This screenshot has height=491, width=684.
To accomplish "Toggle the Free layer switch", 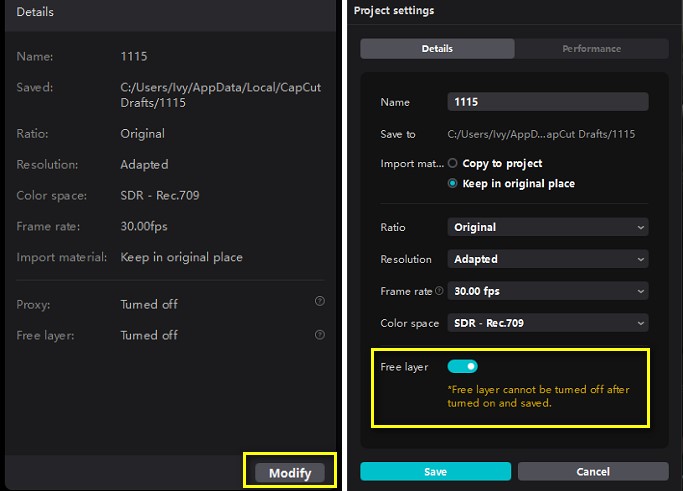I will [462, 366].
